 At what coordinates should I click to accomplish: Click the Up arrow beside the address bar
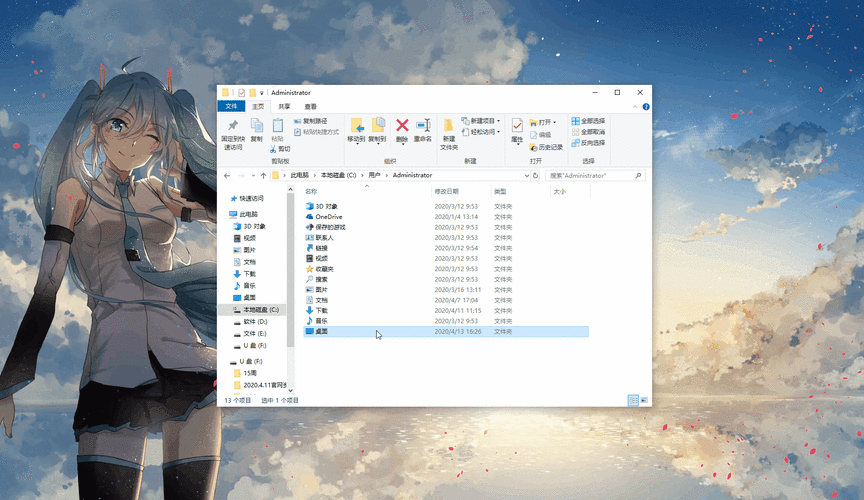(x=263, y=175)
